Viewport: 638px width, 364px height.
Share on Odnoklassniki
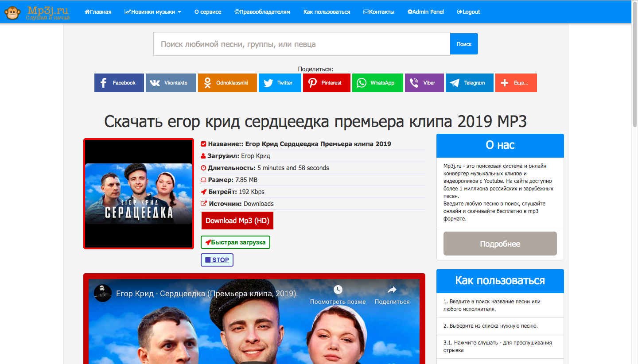[x=227, y=83]
